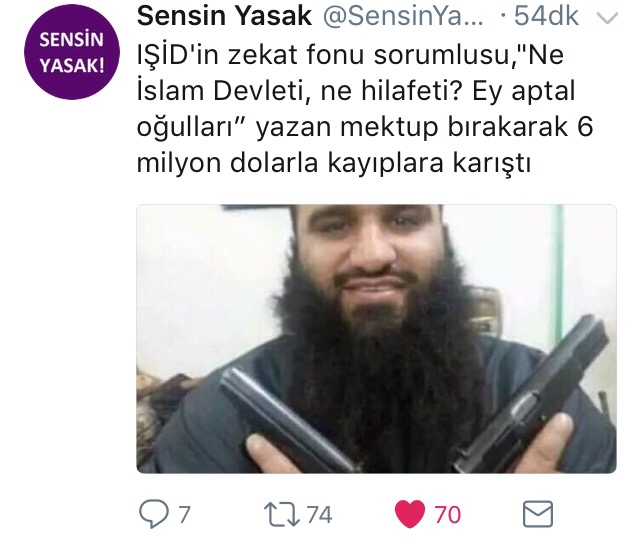Share the tweet via the envelope icon
The width and height of the screenshot is (640, 542).
click(x=538, y=514)
